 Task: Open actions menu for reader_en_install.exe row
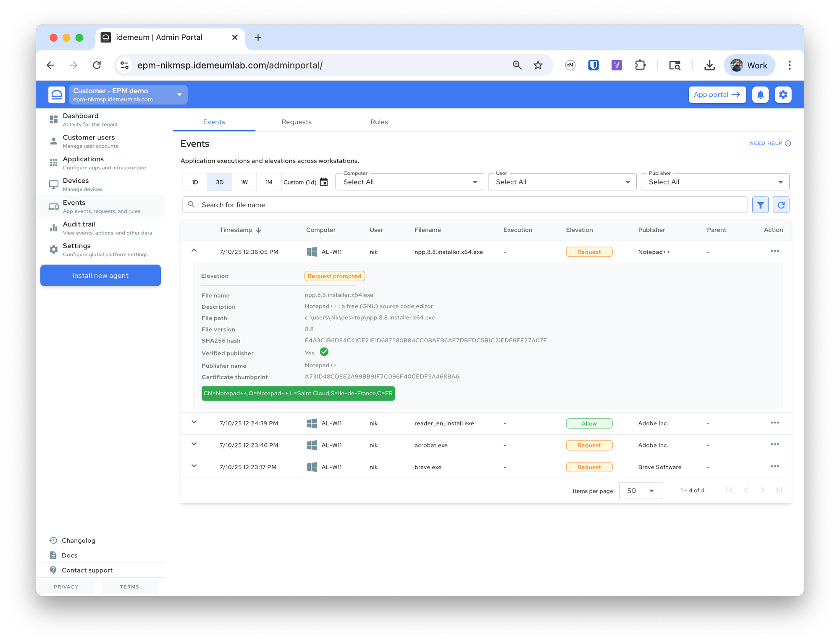pyautogui.click(x=775, y=423)
